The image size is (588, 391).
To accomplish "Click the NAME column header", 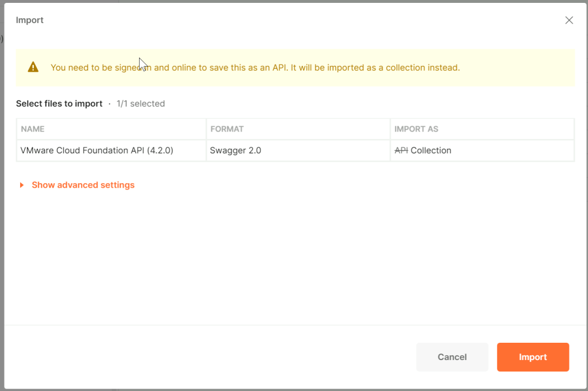I will click(x=33, y=129).
